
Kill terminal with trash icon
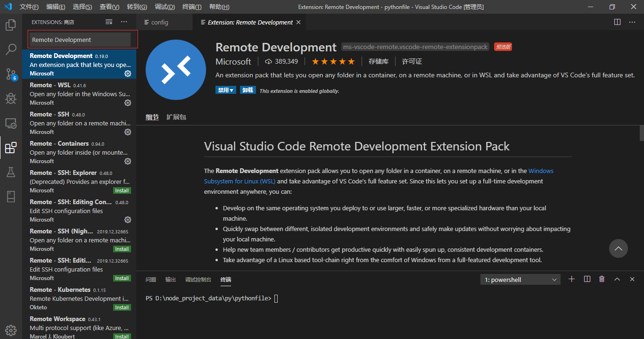[602, 279]
